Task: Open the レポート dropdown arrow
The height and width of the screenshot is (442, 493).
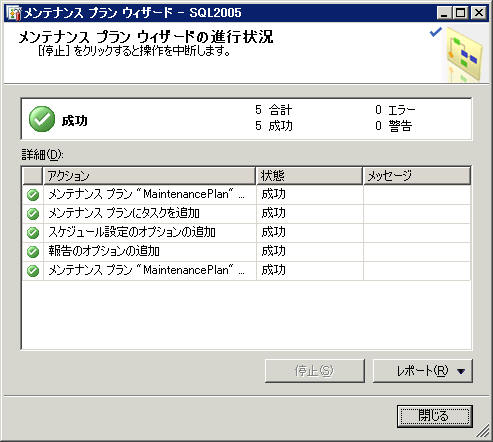Action: 461,371
